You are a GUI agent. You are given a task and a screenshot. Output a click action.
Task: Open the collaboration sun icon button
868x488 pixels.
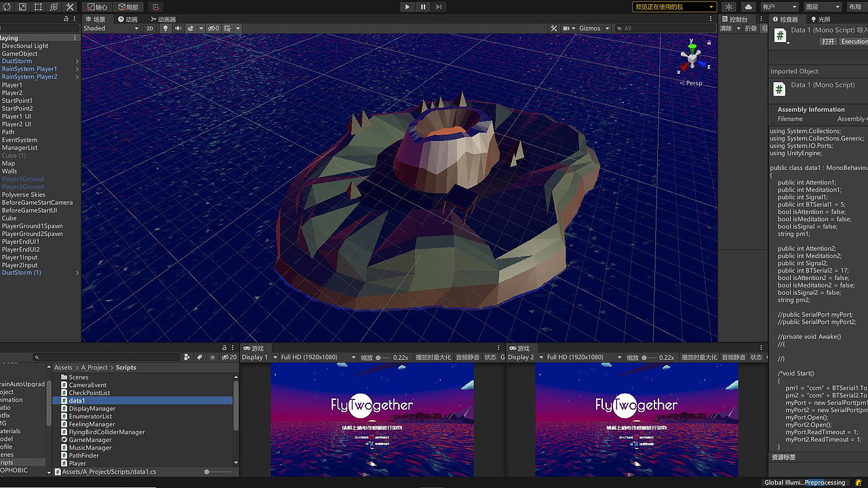(729, 7)
